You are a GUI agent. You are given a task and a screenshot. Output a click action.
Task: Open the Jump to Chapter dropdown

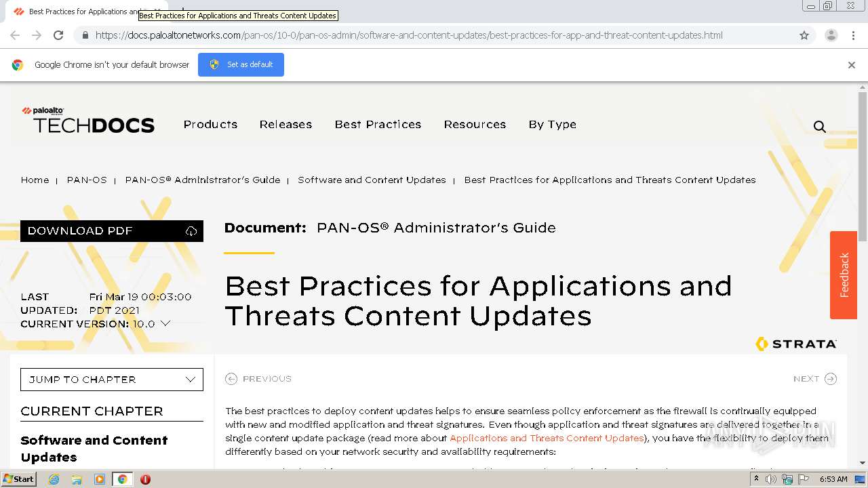[x=112, y=380]
